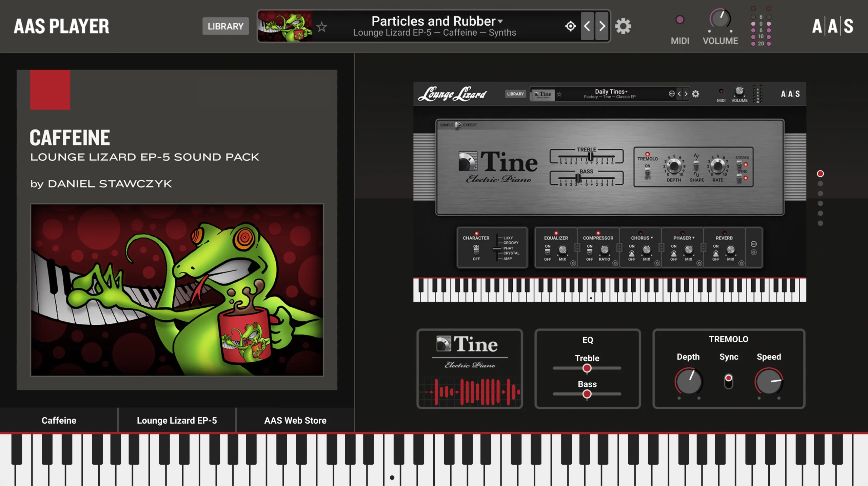
Task: Click the Lounge Lizard preset star icon
Action: pos(559,94)
